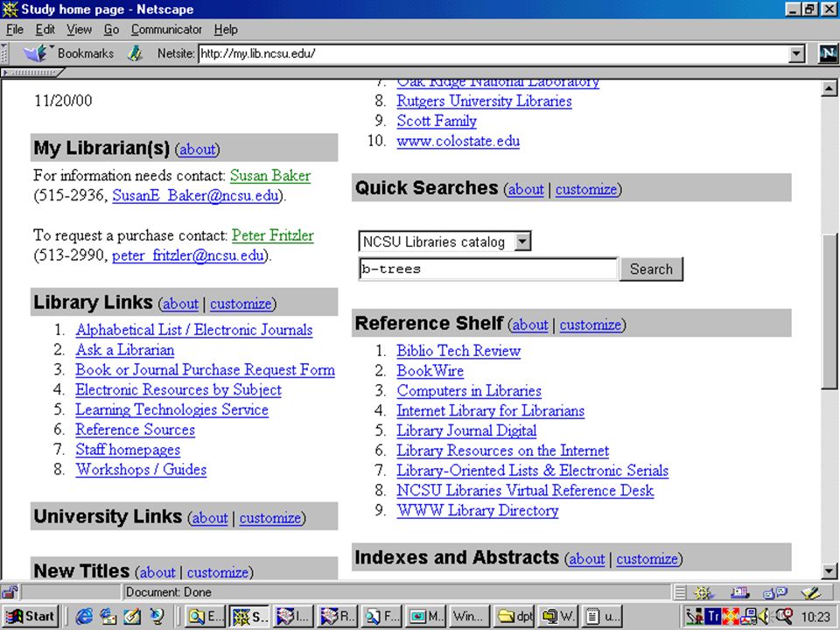This screenshot has width=840, height=630.
Task: Open the Start menu
Action: click(31, 617)
